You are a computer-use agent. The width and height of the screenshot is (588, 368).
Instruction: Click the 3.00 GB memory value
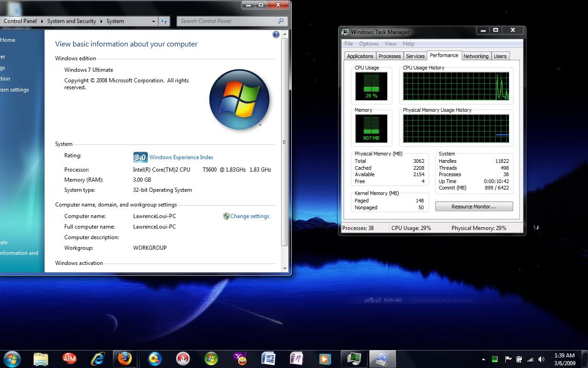[x=142, y=180]
